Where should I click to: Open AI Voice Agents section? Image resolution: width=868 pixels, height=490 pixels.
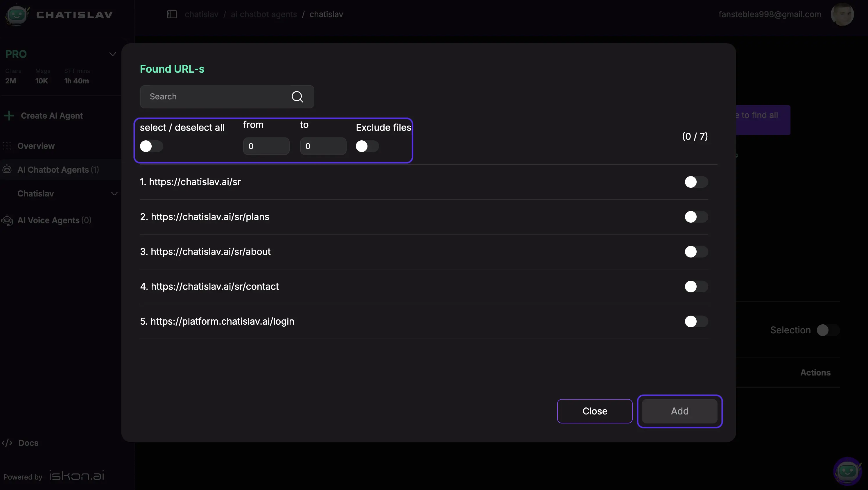pyautogui.click(x=54, y=220)
